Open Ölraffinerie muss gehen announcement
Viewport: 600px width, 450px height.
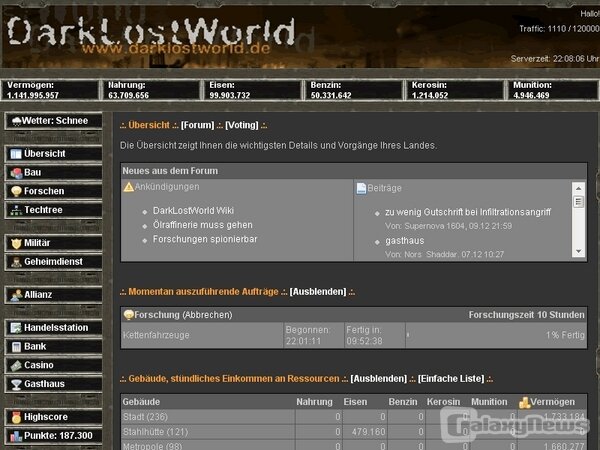click(202, 225)
